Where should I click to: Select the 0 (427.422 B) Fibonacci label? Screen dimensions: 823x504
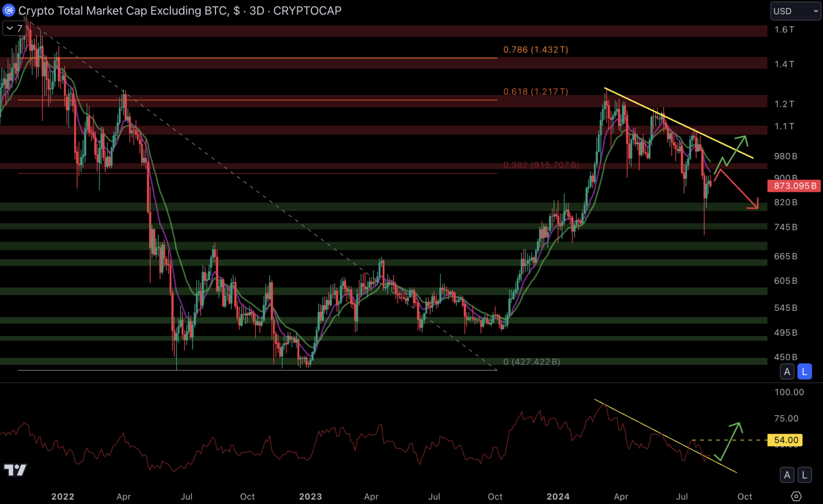tap(532, 362)
